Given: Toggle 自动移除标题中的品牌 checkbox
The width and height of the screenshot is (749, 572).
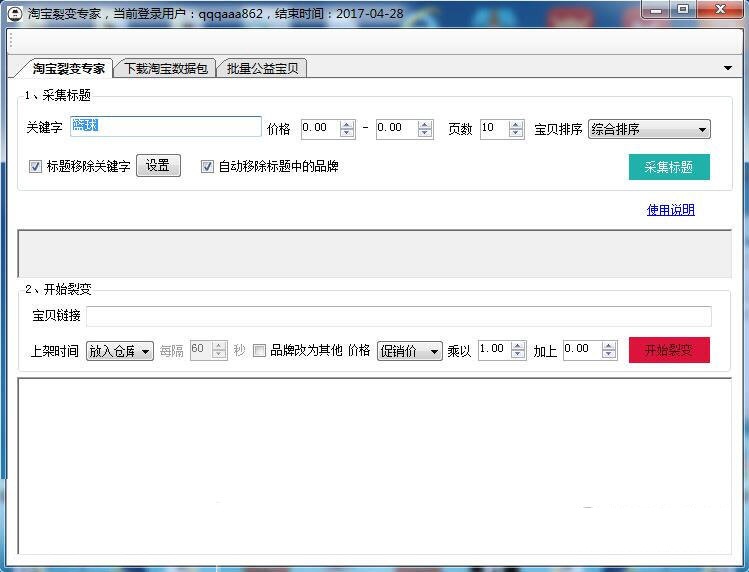Looking at the screenshot, I should [x=207, y=166].
